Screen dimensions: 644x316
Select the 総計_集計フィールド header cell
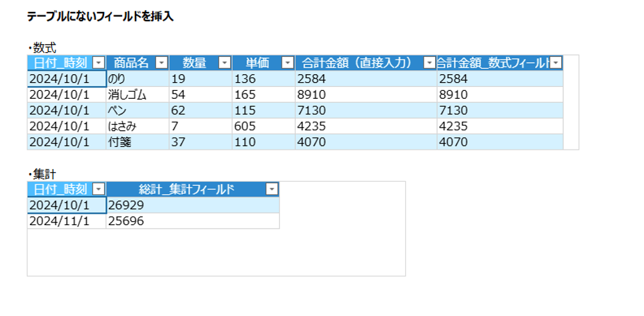pyautogui.click(x=186, y=189)
